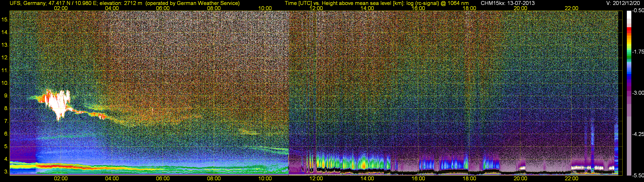The width and height of the screenshot is (644, 182).
Task: Click the station title "UFS, Germany; 47.417 N / 10.980 E"
Action: coord(54,3)
